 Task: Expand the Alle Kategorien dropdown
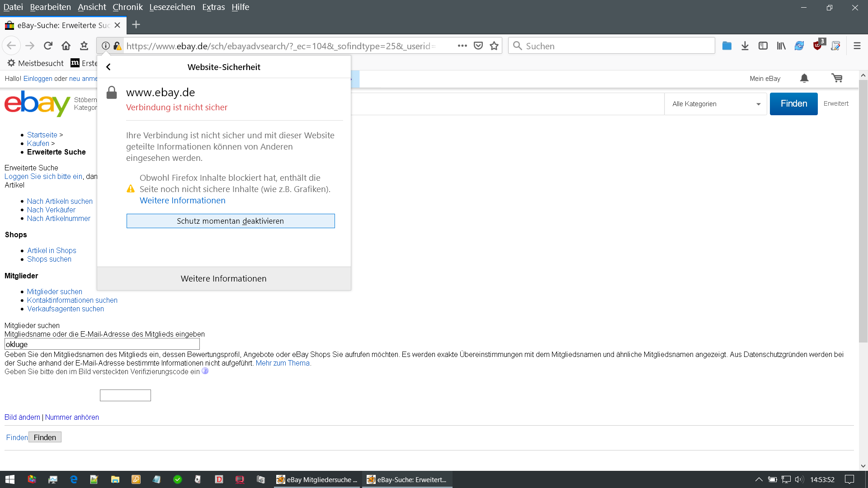coord(716,104)
